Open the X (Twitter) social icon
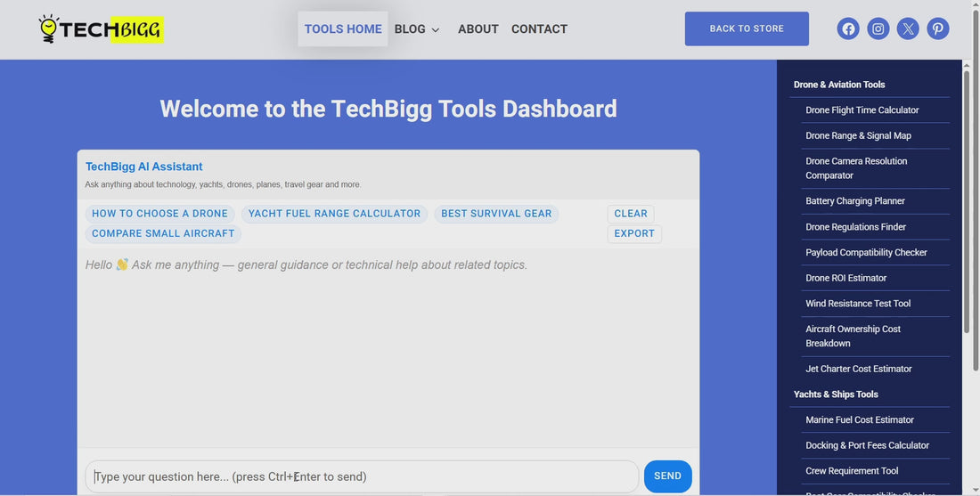 [908, 28]
